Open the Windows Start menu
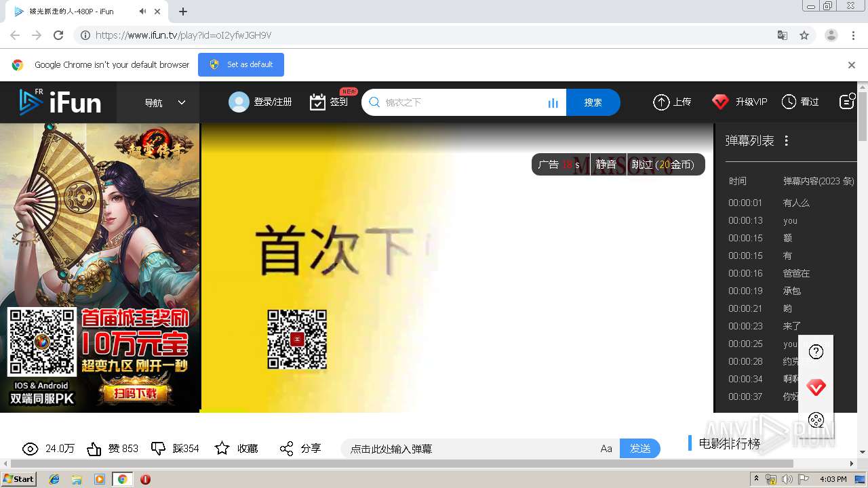Image resolution: width=868 pixels, height=488 pixels. pos(19,479)
